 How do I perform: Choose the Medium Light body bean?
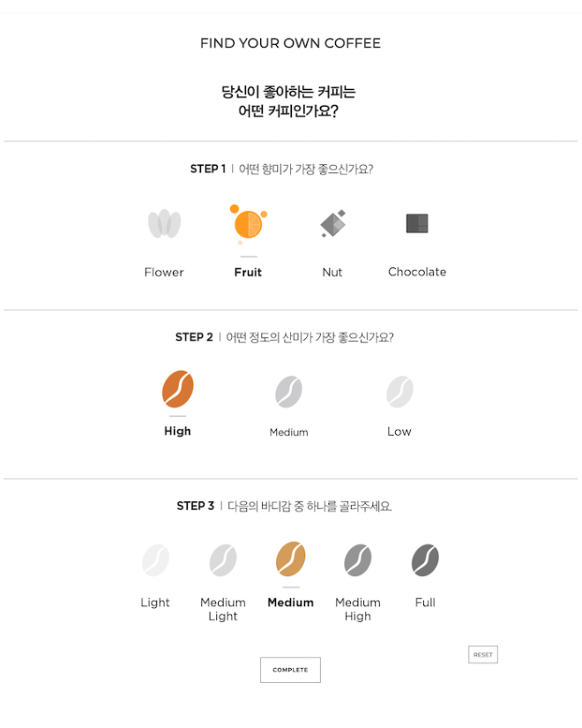click(223, 560)
